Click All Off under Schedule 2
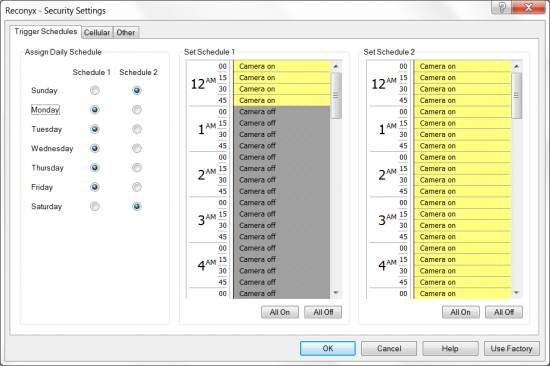The image size is (550, 366). pos(504,312)
